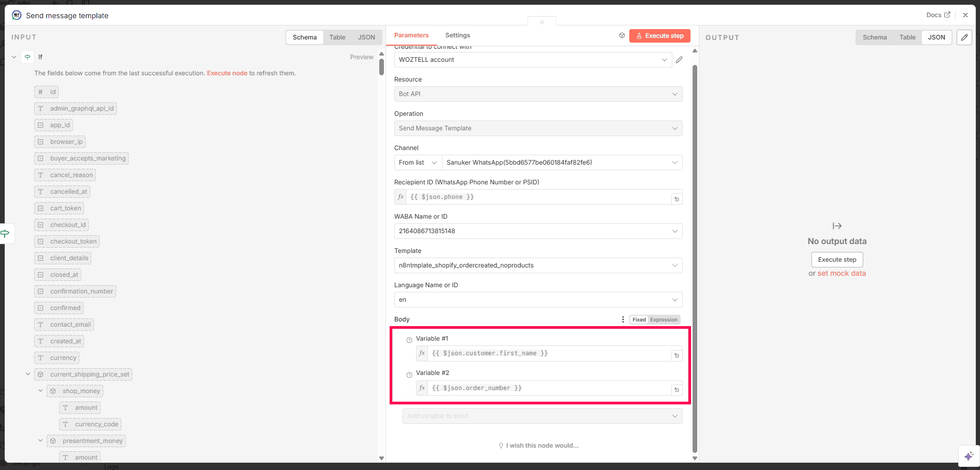Click the edit credential pencil icon
This screenshot has height=470, width=980.
(679, 60)
